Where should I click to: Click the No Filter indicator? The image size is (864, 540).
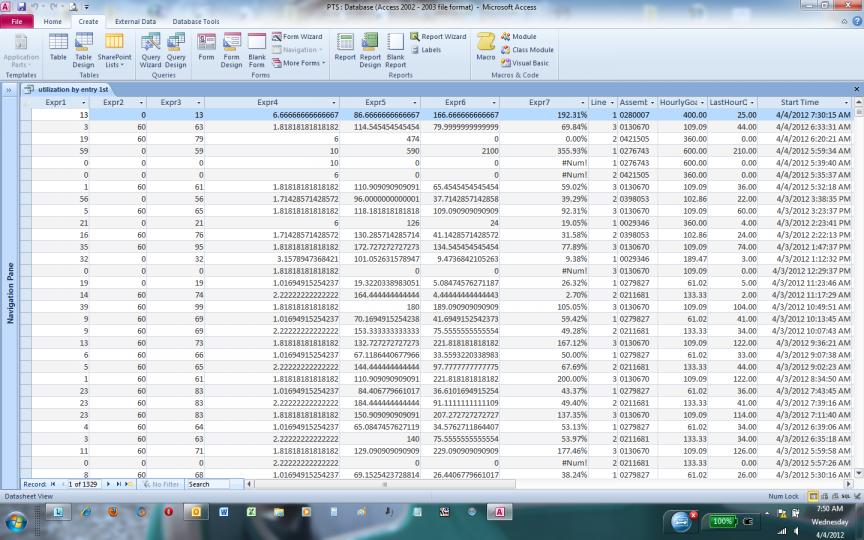(161, 484)
